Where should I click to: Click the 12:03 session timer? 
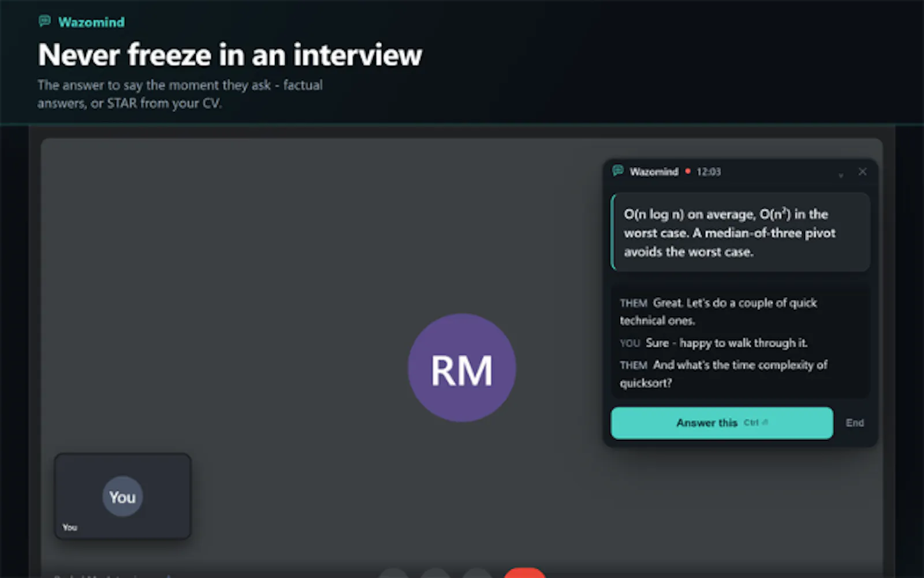coord(709,172)
